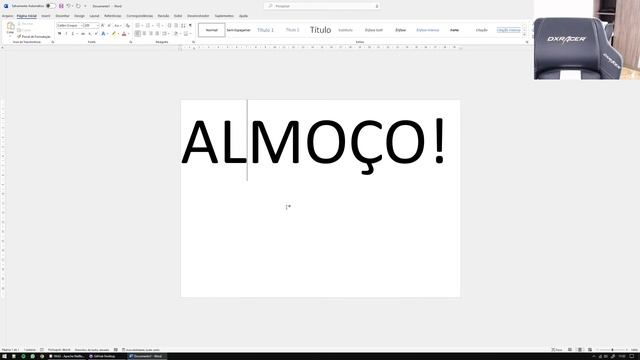This screenshot has height=360, width=640.
Task: Apply the Título 2 style
Action: (x=292, y=30)
